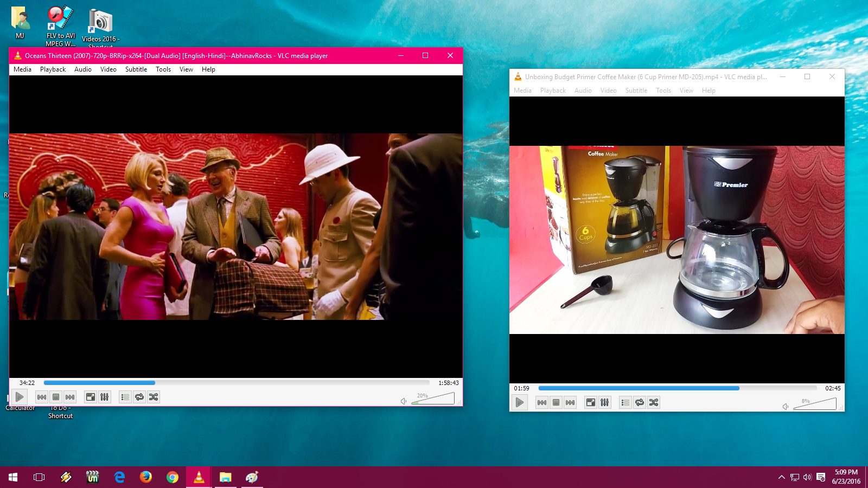Image resolution: width=868 pixels, height=488 pixels.
Task: Open File Explorer from the taskbar
Action: (x=225, y=477)
